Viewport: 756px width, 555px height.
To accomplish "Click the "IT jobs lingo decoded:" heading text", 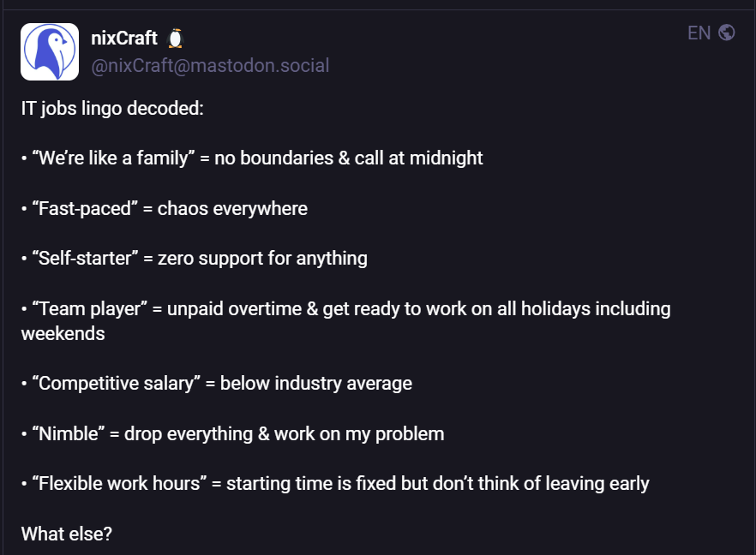I will point(112,109).
